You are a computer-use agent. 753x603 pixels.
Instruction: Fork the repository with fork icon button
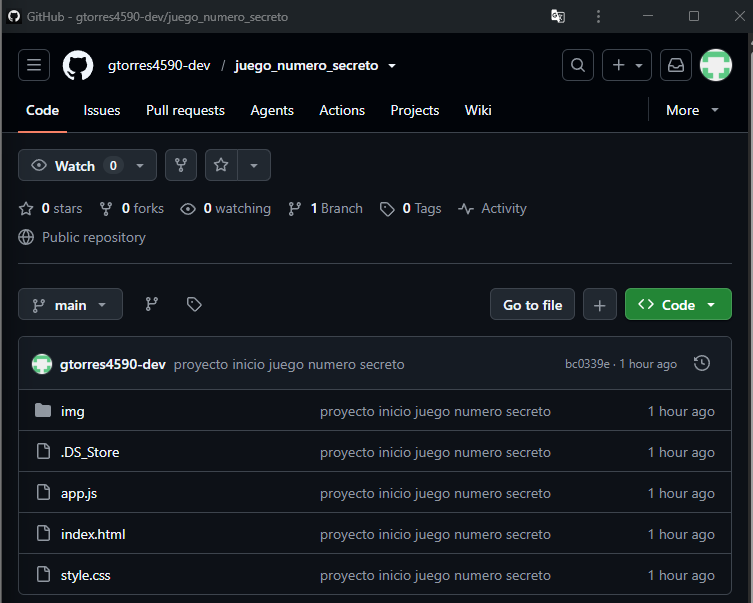[181, 165]
